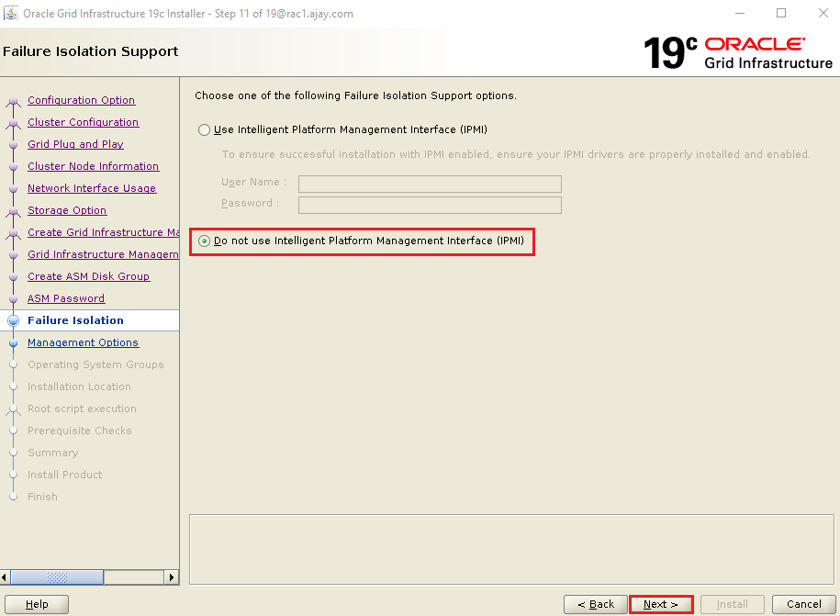Screen dimensions: 840x616
Task: Open the Cluster Configuration step
Action: [x=83, y=122]
